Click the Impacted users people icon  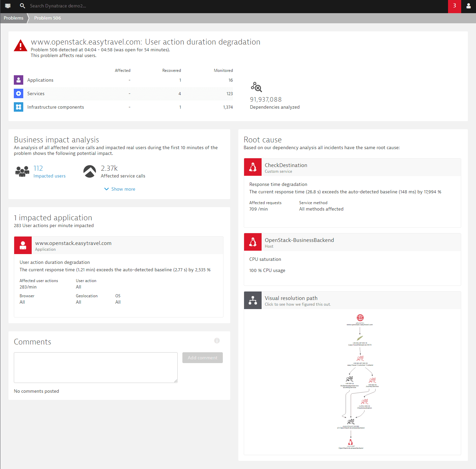pyautogui.click(x=22, y=171)
